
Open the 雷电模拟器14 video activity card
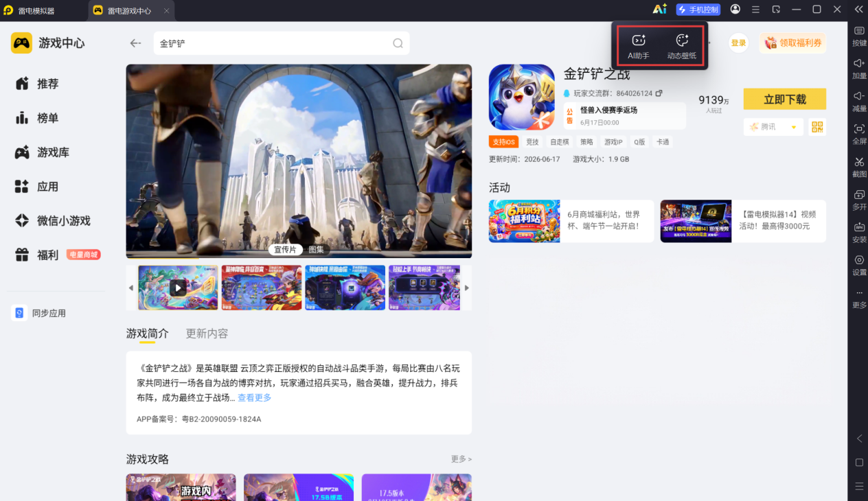tap(743, 221)
